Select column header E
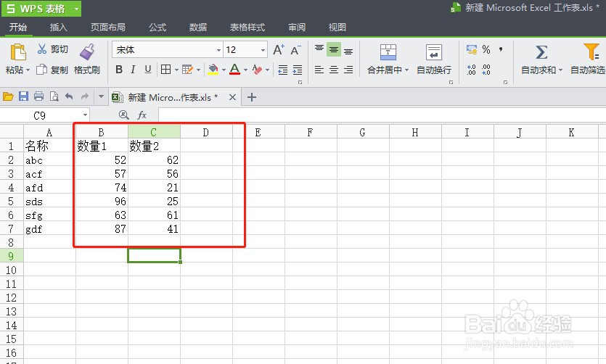The width and height of the screenshot is (606, 364). pos(258,133)
